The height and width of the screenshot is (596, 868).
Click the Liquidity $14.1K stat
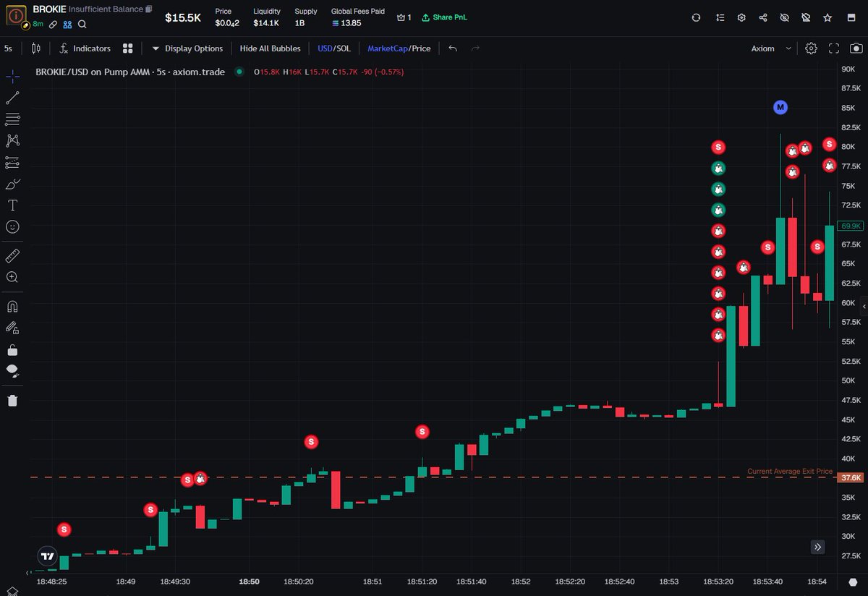267,17
